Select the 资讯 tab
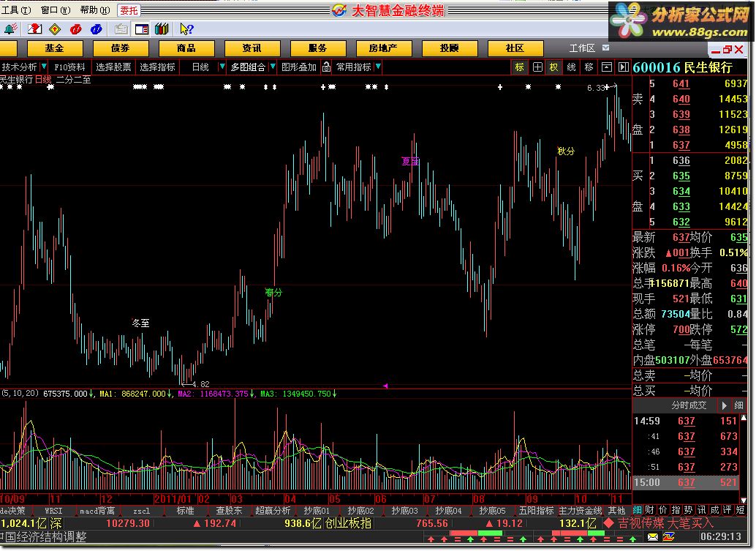The width and height of the screenshot is (756, 551). (x=252, y=48)
